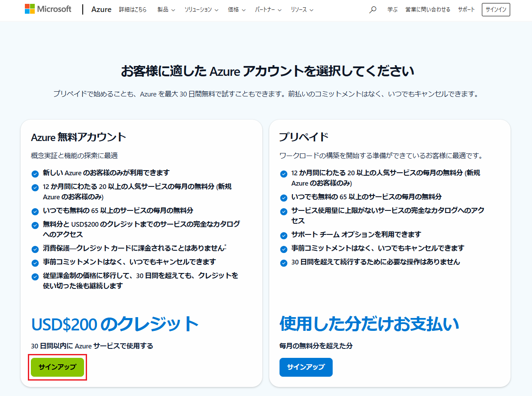The image size is (532, 396).
Task: Click main heading お客様に適した Azure アカウント
Action: coord(268,71)
